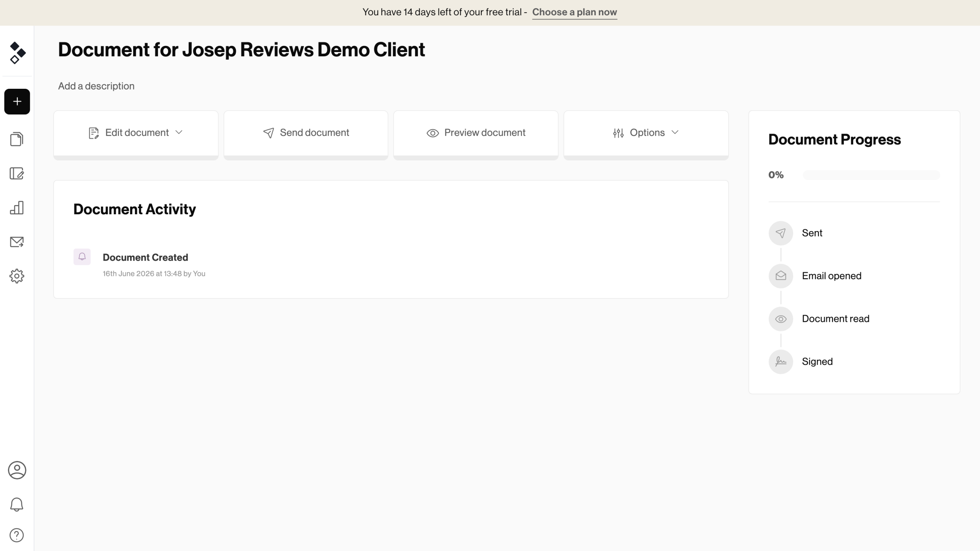
Task: Open the mail envelope sidebar icon
Action: (16, 242)
